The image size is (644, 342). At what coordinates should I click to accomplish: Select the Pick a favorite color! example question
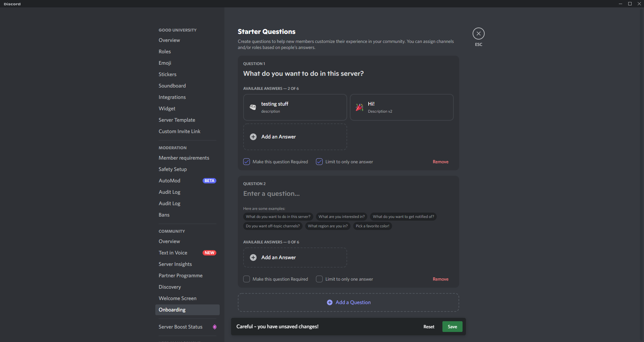click(x=372, y=226)
